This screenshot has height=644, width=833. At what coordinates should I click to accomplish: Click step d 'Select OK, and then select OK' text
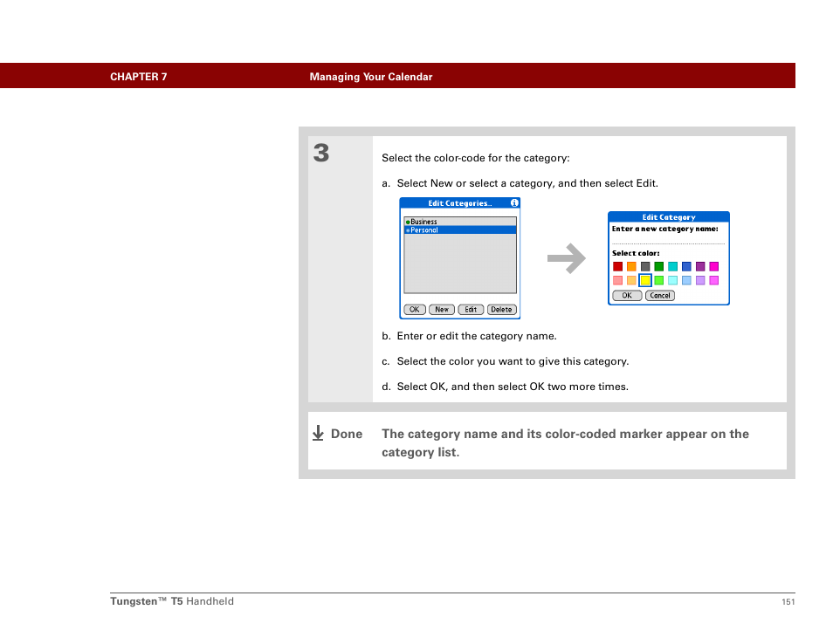(505, 387)
